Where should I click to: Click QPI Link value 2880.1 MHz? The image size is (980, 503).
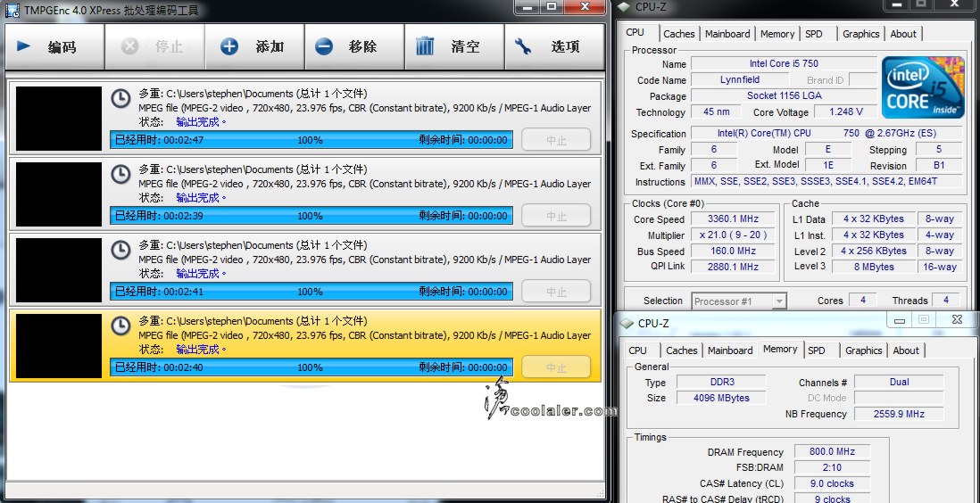click(x=733, y=267)
